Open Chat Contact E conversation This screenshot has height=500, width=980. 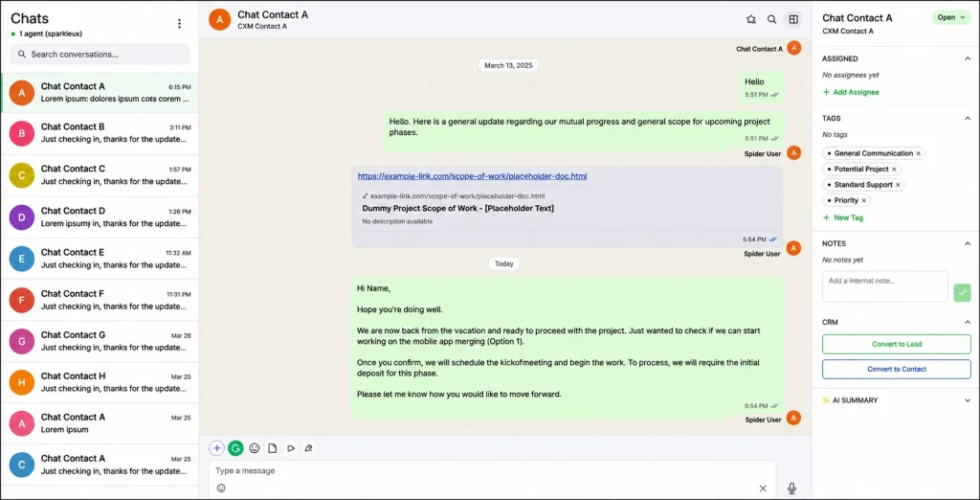coord(100,259)
